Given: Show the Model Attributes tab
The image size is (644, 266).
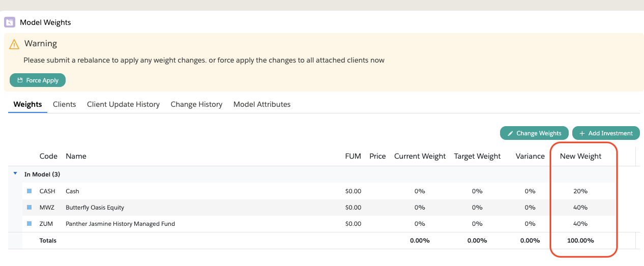Looking at the screenshot, I should click(x=262, y=104).
